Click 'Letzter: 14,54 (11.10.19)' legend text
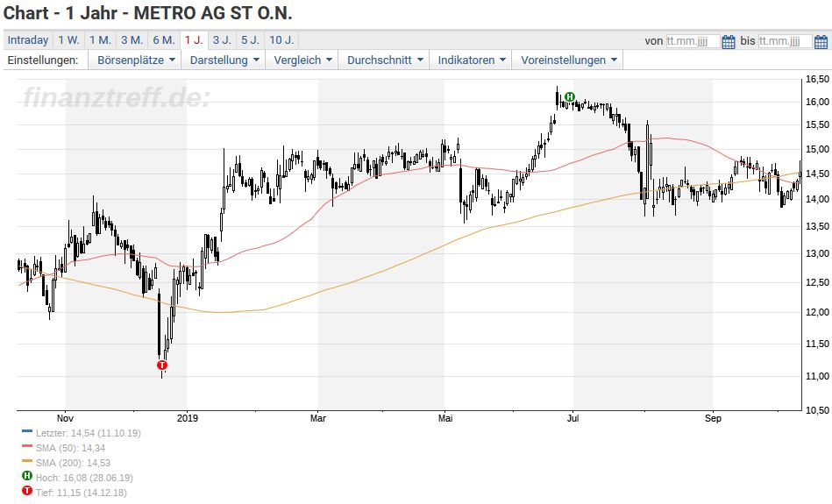This screenshot has width=832, height=504. click(x=89, y=433)
